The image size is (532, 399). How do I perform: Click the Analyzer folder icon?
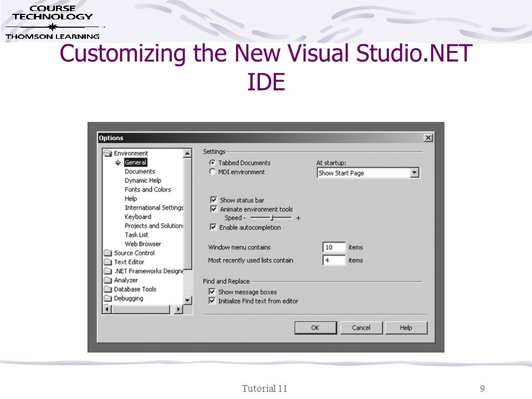108,280
